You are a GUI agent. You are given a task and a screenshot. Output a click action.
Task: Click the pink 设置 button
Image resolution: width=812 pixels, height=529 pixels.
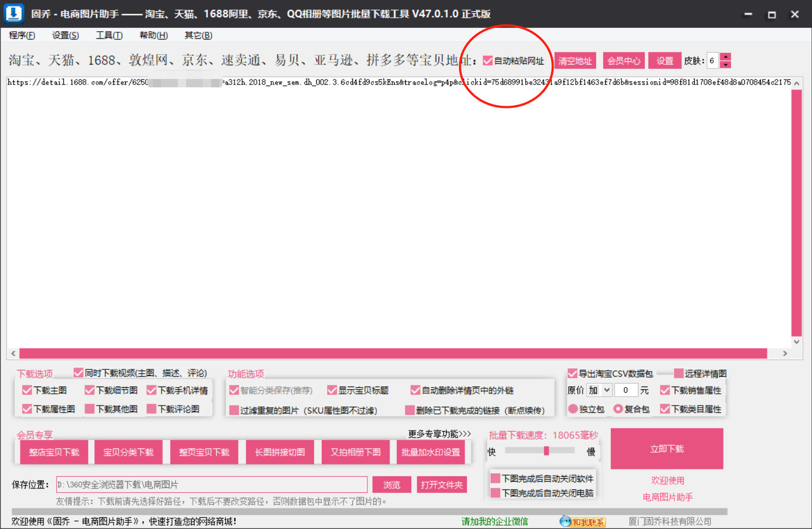coord(665,61)
